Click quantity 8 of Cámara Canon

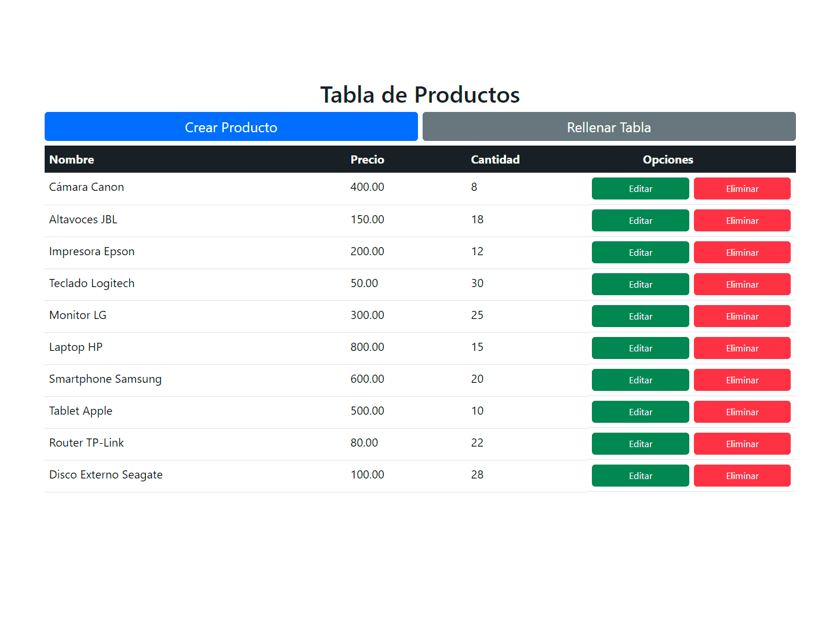click(527, 188)
